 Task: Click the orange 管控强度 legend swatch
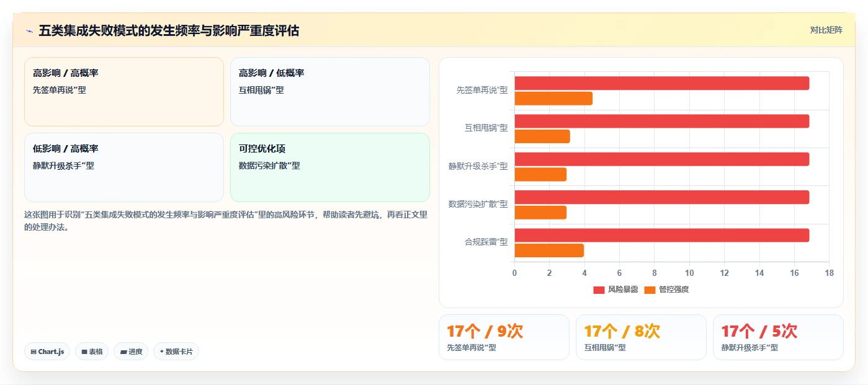[650, 290]
